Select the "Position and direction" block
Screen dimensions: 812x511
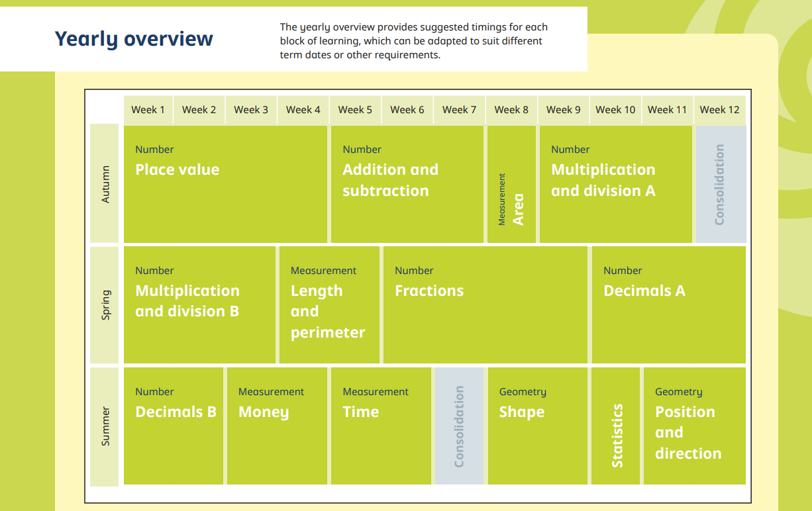coord(695,426)
